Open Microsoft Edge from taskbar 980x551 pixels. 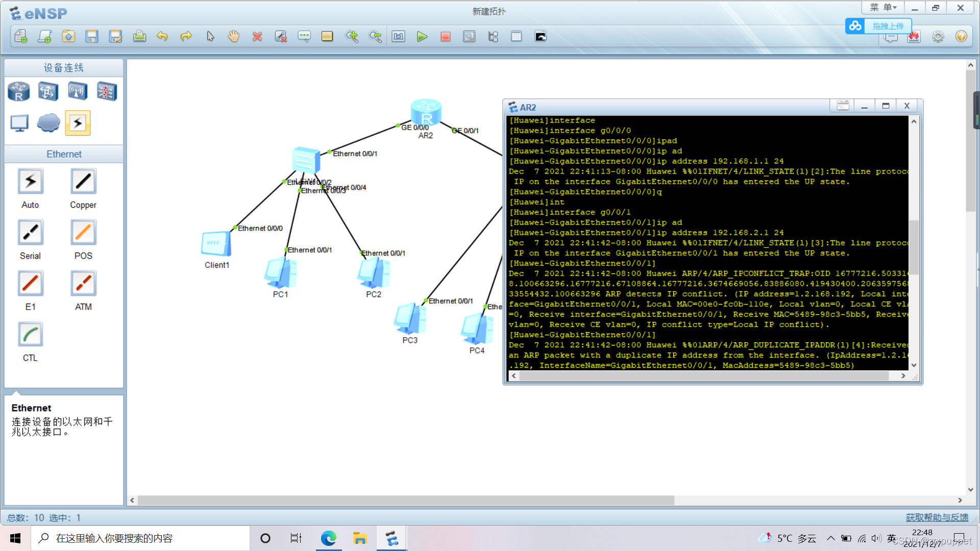[x=328, y=538]
